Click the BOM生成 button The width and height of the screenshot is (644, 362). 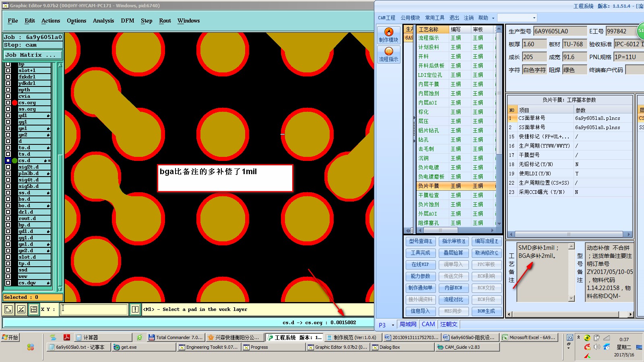coord(486,311)
